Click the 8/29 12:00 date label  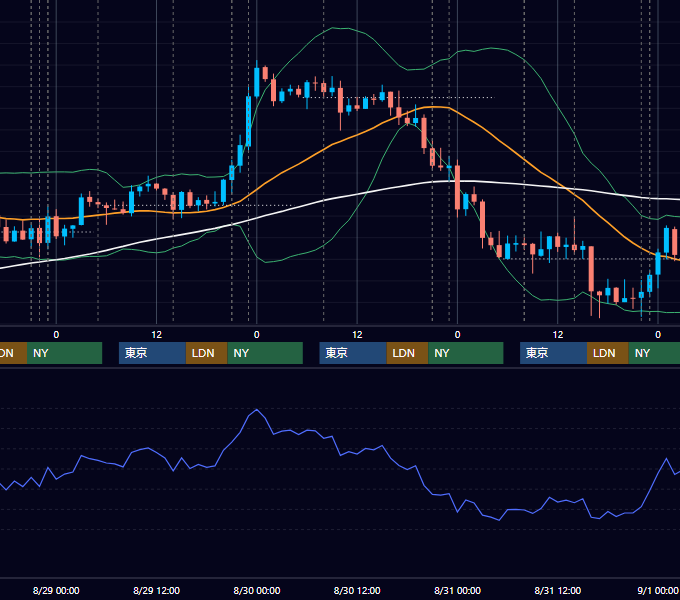157,590
